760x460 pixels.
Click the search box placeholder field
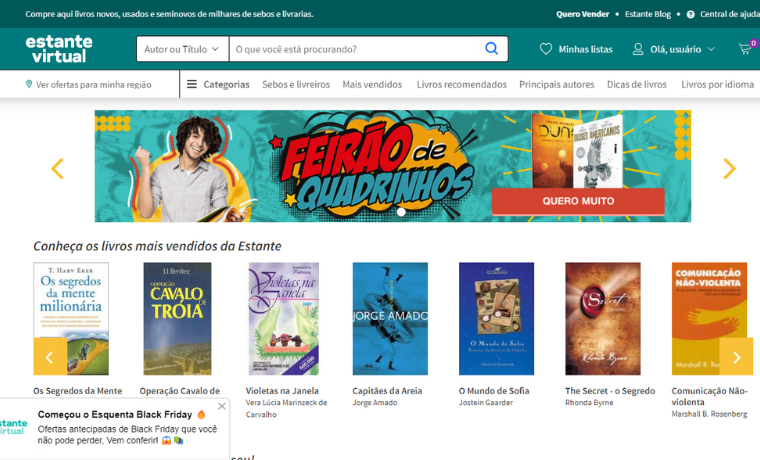point(352,49)
